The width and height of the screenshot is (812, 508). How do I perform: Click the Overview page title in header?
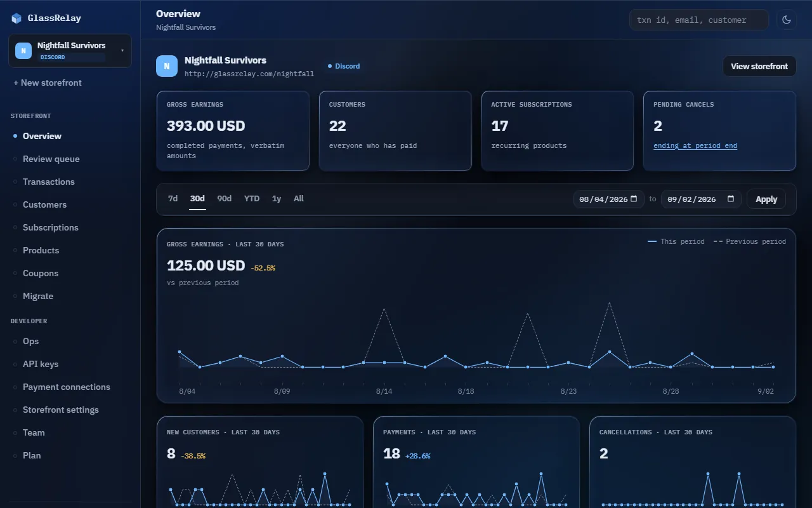(x=178, y=13)
